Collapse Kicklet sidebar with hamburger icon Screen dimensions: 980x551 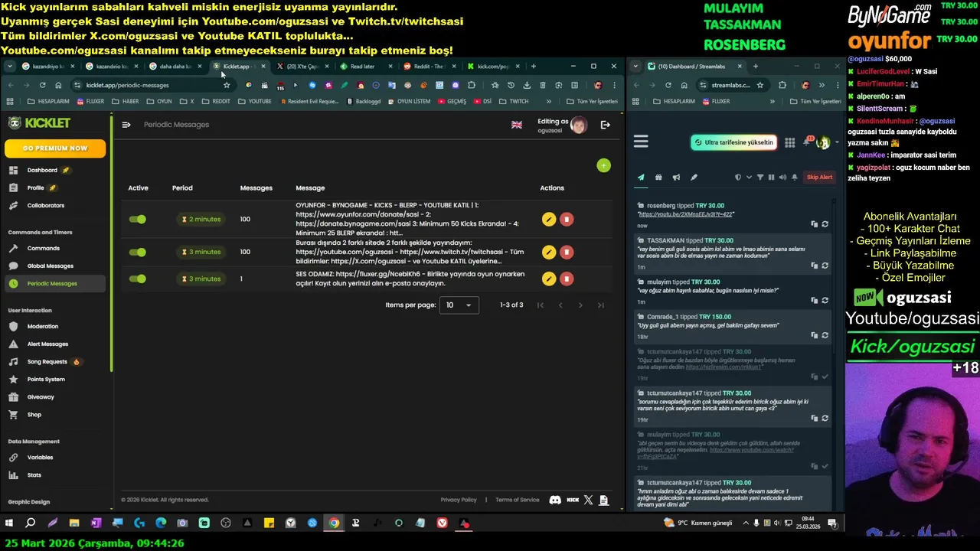tap(126, 125)
